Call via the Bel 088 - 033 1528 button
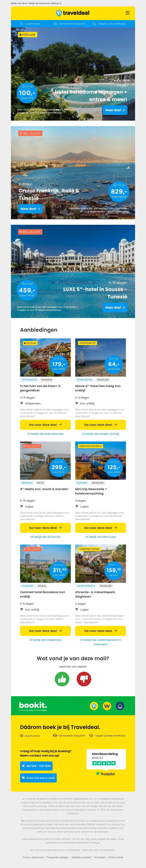Screen dimensions: 146x868 pos(36,766)
